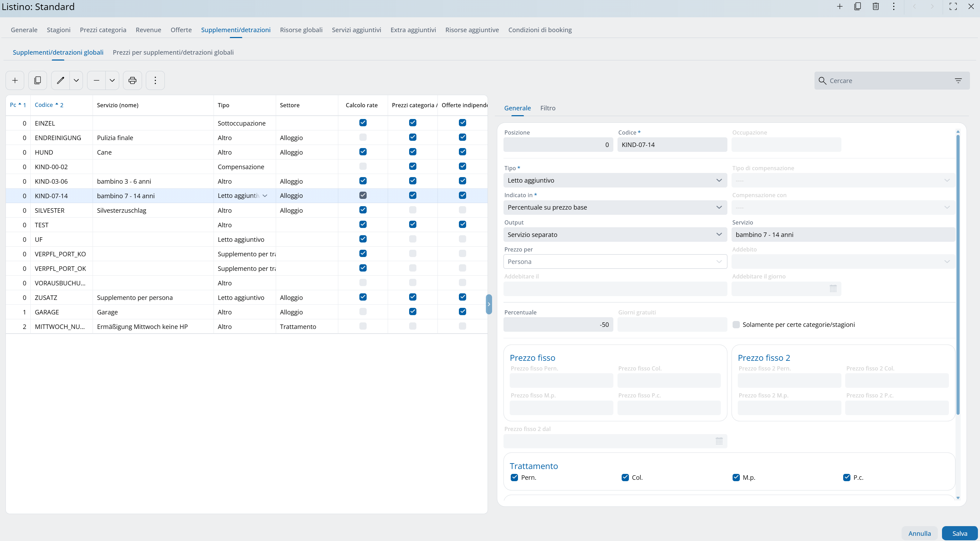Viewport: 980px width, 541px height.
Task: Click the pencil edit icon
Action: (x=60, y=80)
